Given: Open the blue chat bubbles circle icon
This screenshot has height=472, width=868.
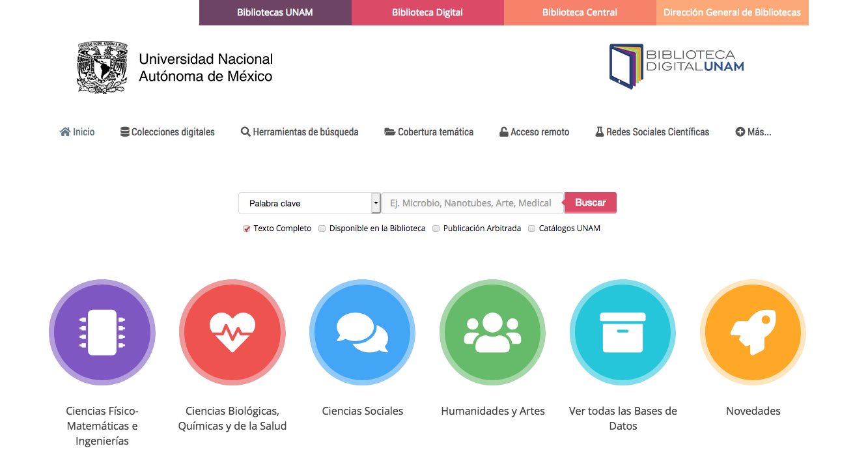Looking at the screenshot, I should [x=363, y=333].
